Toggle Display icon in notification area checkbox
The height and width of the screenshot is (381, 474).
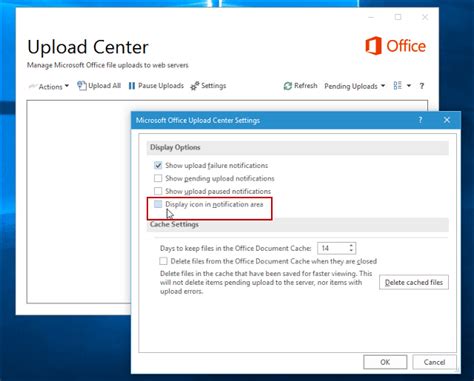tap(158, 204)
